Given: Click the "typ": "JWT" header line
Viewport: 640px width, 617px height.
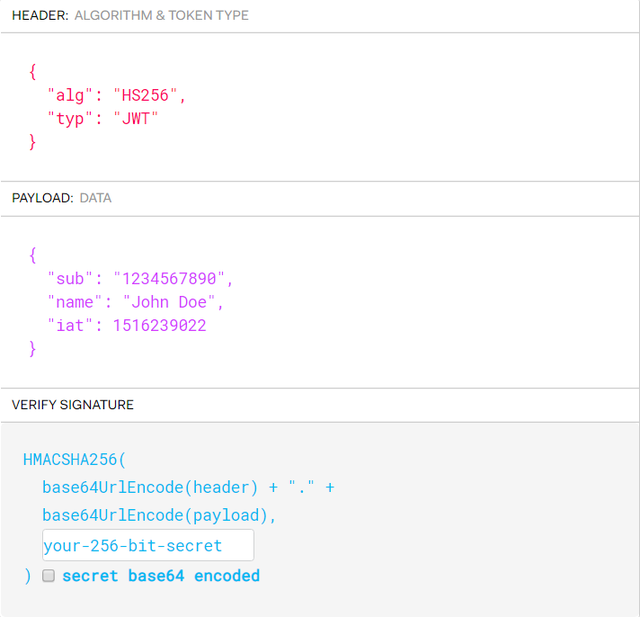Looking at the screenshot, I should 103,119.
